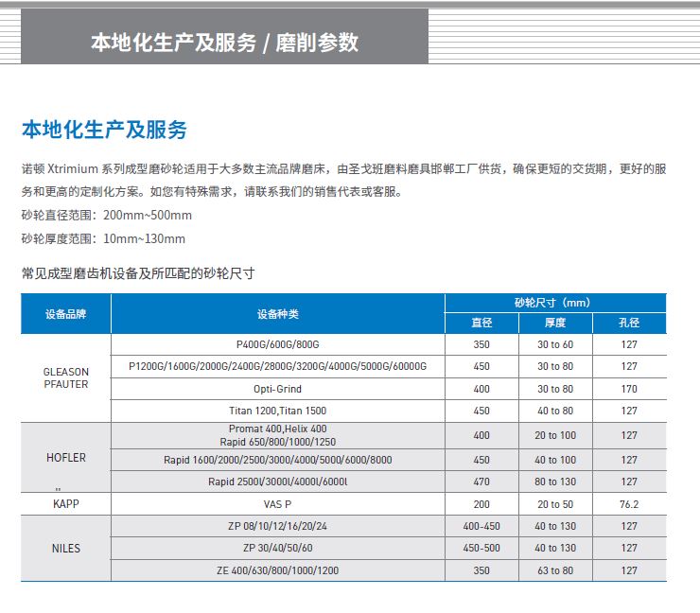The image size is (700, 613).
Task: Click the 设备种类 column header
Action: (277, 313)
